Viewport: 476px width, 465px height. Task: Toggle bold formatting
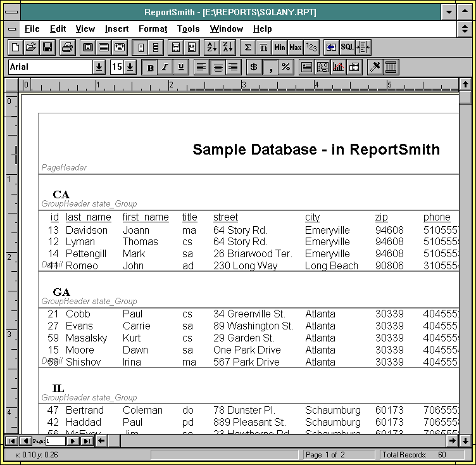(x=150, y=67)
